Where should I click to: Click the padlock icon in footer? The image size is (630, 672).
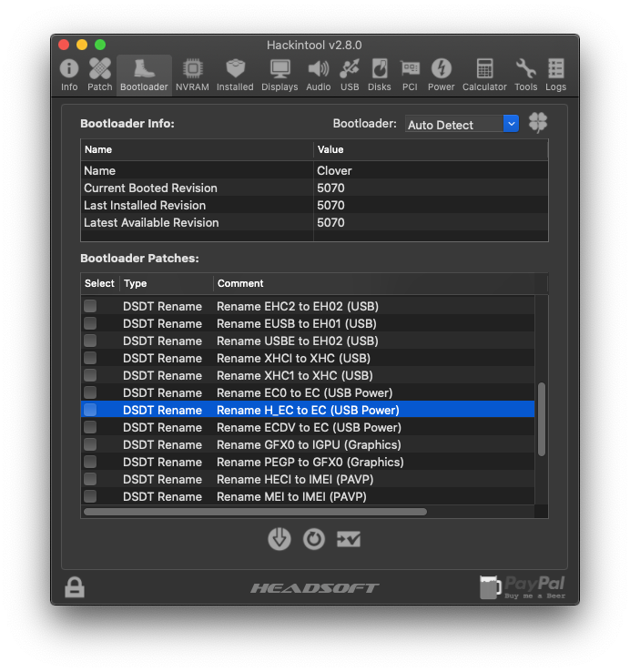[x=75, y=586]
